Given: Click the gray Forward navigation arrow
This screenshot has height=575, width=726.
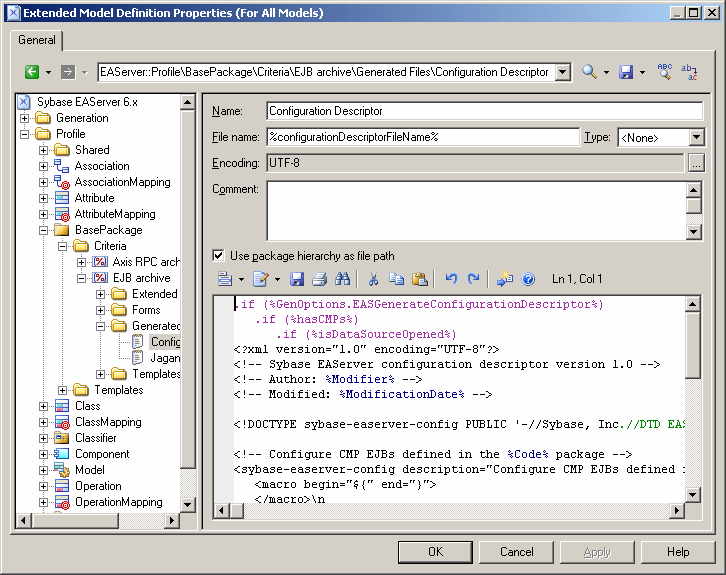Looking at the screenshot, I should click(x=68, y=72).
